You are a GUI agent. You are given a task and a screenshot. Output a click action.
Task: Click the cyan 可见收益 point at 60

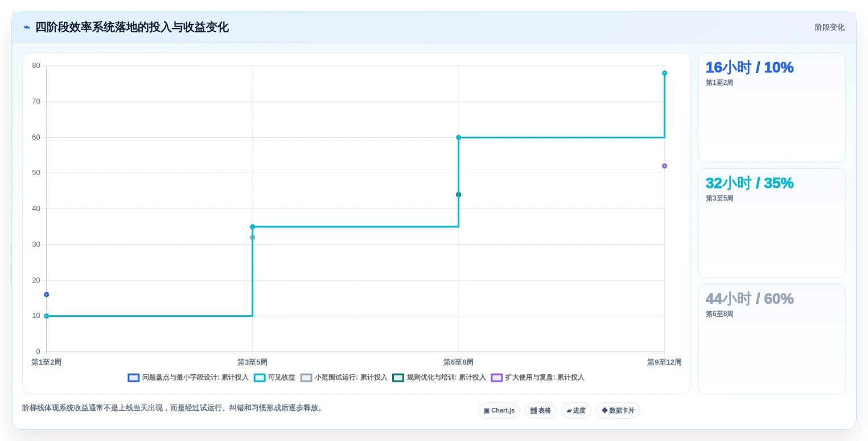pyautogui.click(x=459, y=137)
